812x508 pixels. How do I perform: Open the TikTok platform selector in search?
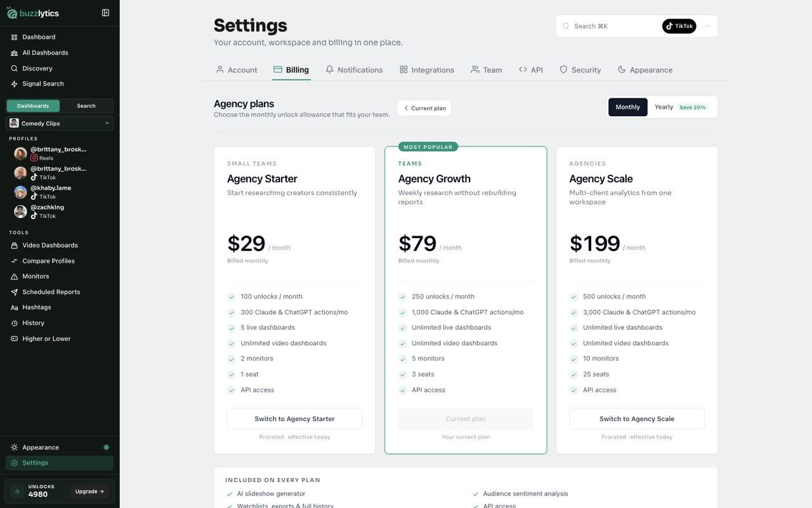[679, 26]
